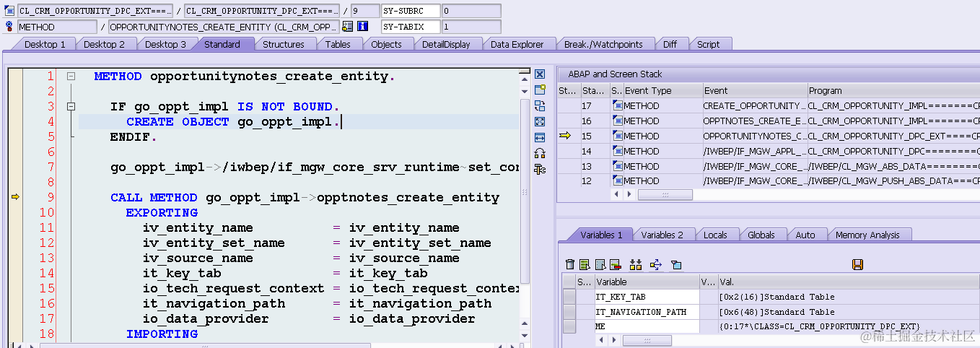
Task: Open the Data Explorer tab
Action: pyautogui.click(x=517, y=44)
